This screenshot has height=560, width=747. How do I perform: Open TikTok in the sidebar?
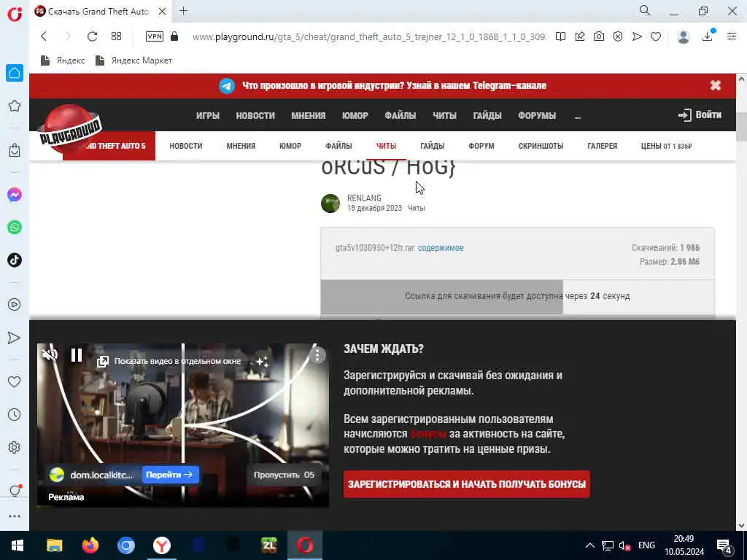15,260
